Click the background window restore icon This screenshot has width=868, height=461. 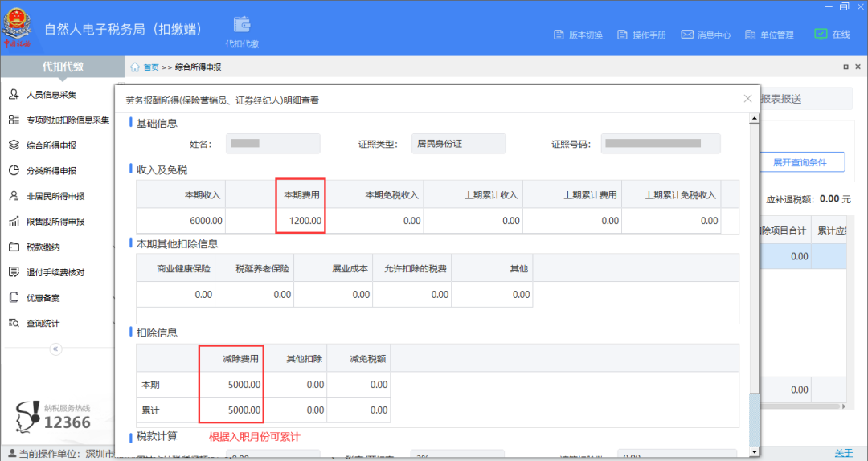click(845, 67)
